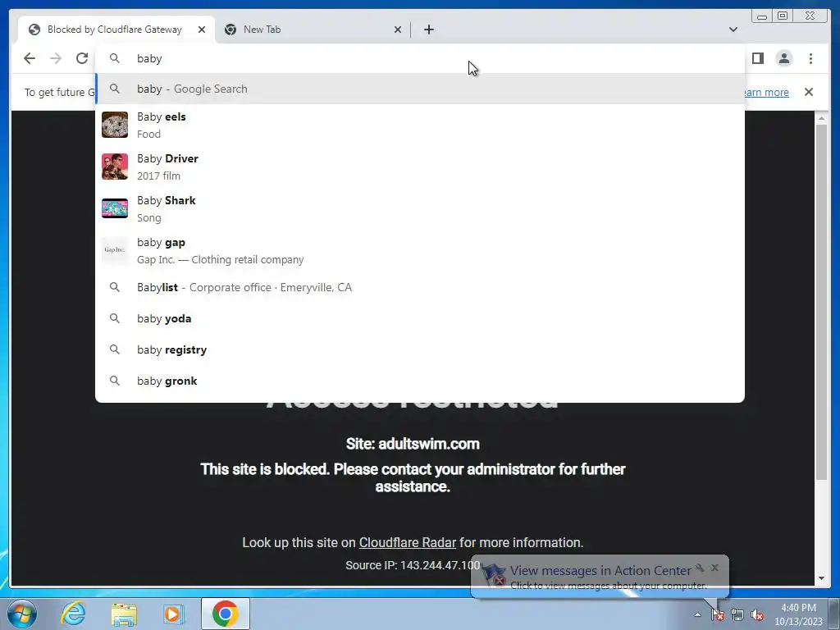Click the 'Site: adultswim.com' text
Viewport: 840px width, 630px height.
click(413, 444)
